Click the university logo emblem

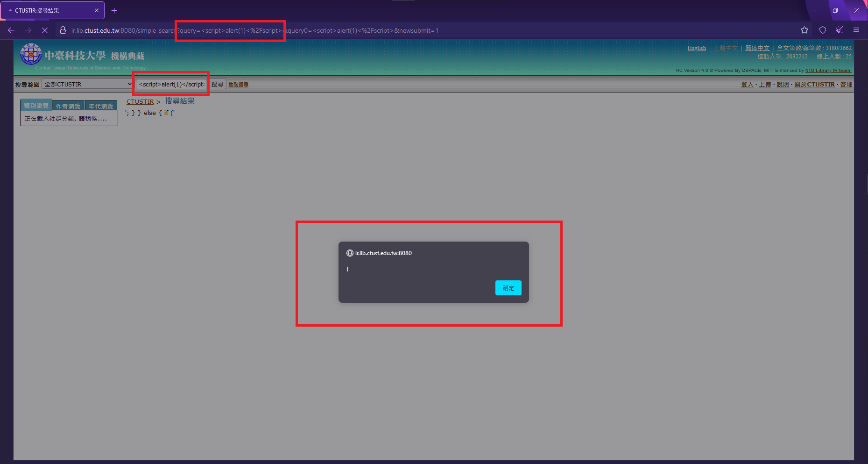31,54
